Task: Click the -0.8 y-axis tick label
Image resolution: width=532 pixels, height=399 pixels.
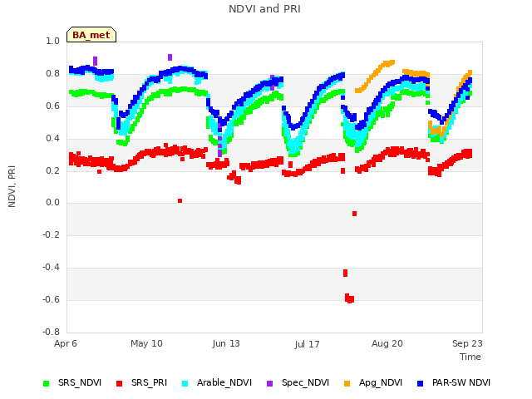Action: (x=51, y=332)
